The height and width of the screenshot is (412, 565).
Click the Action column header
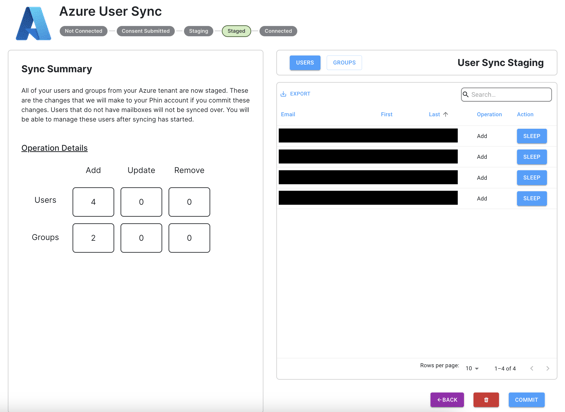(525, 114)
